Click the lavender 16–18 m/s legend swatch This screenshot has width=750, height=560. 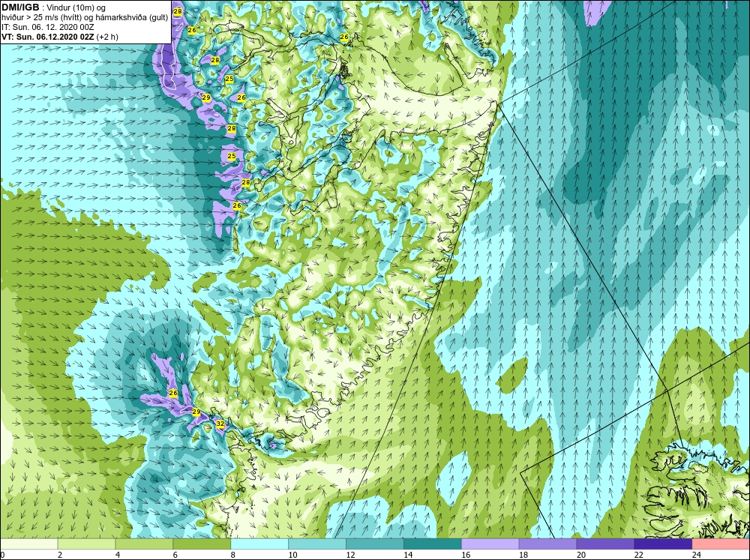point(490,544)
